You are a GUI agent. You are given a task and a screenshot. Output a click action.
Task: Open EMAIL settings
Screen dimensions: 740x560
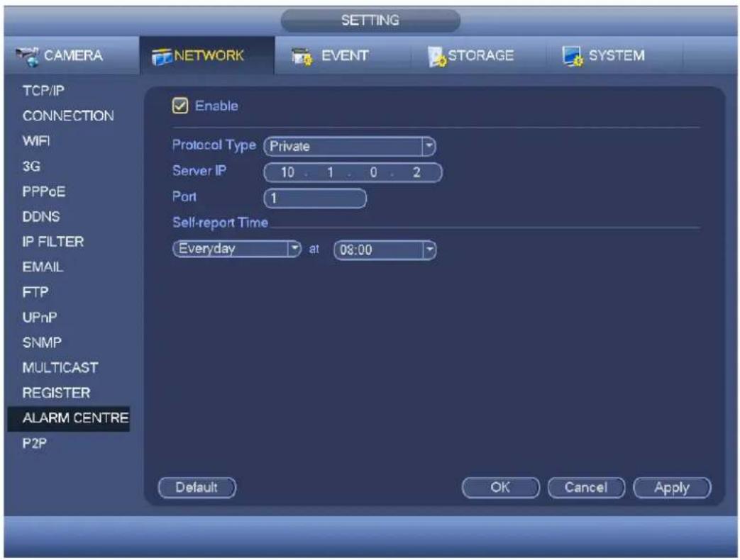point(43,267)
